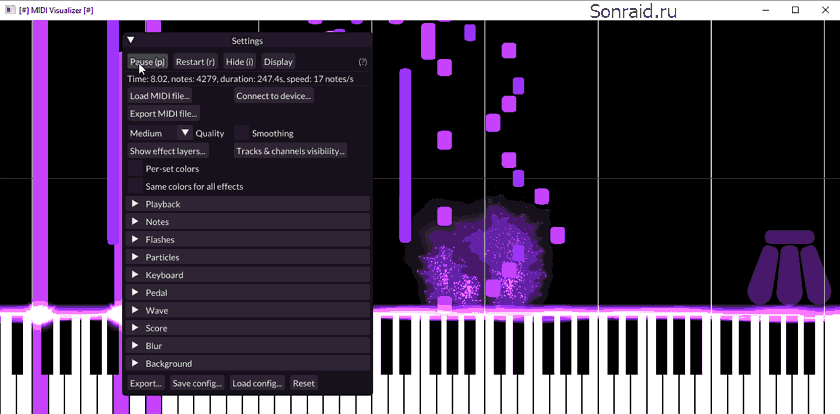Maximize the MIDI Visualizer window
Screen dimensions: 840x414
(796, 10)
